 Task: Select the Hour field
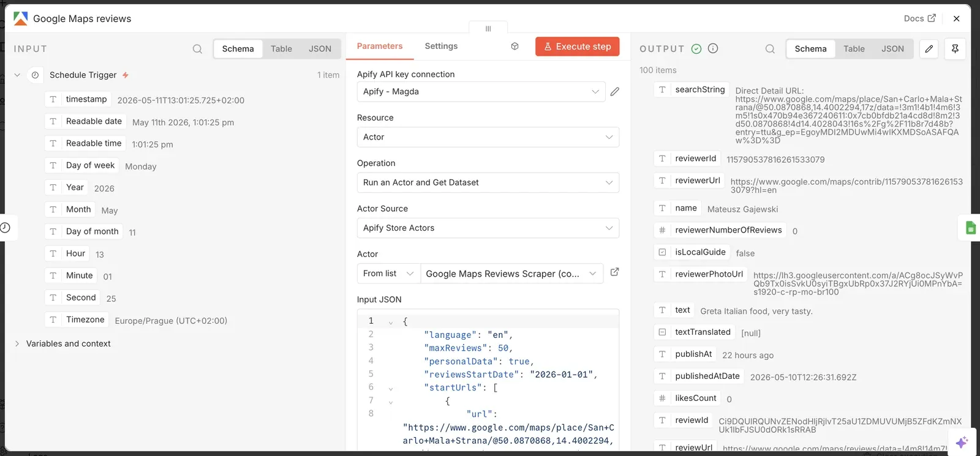tap(67, 253)
